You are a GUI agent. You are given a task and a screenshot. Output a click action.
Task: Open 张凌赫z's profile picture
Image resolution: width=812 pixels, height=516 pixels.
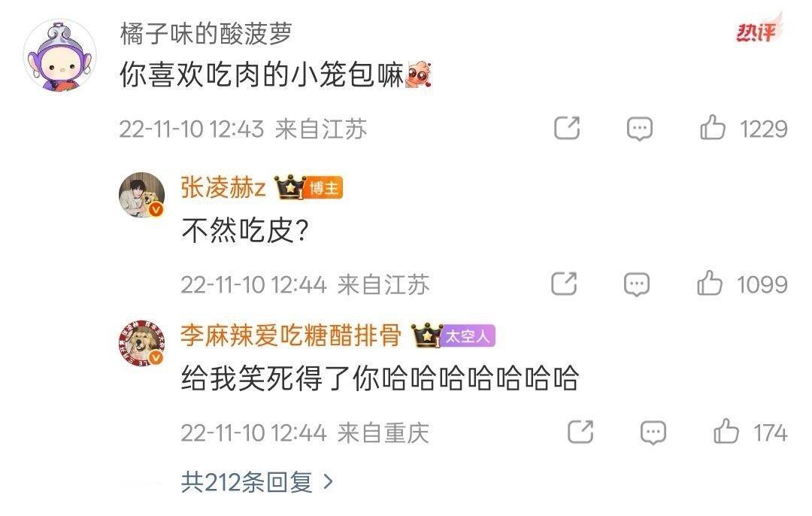pos(142,196)
